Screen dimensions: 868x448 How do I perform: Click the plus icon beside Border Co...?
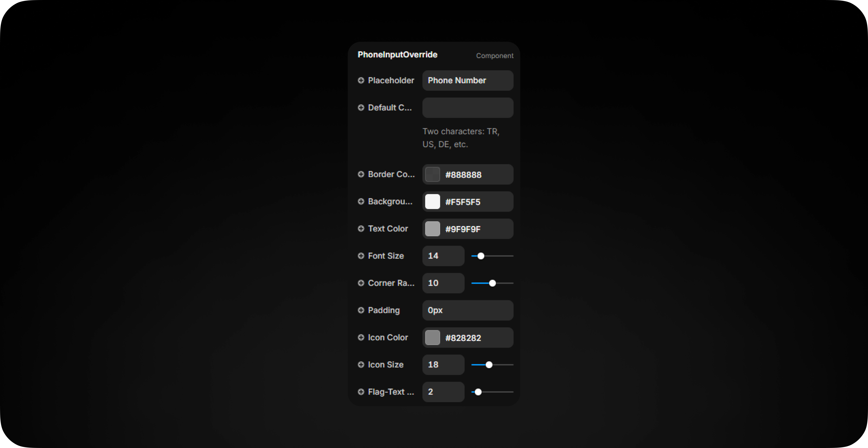click(x=361, y=174)
